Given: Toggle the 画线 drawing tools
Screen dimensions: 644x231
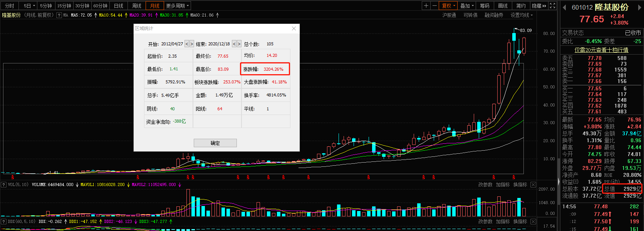Looking at the screenshot, I should click(x=503, y=6).
